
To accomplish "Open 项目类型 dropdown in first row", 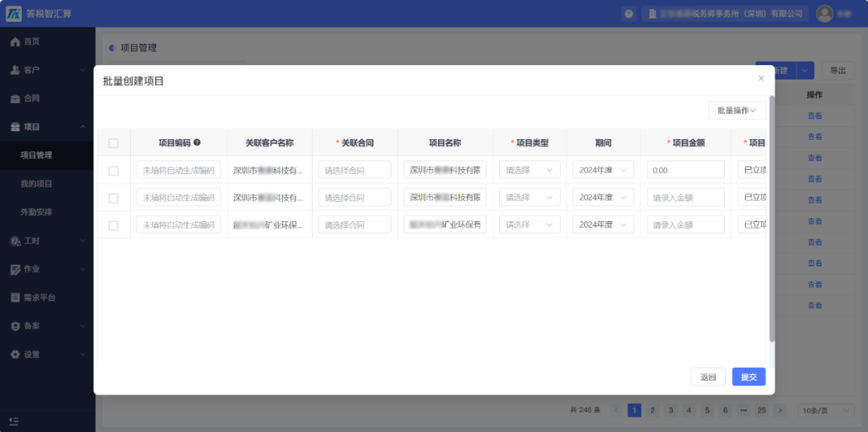I will [530, 170].
